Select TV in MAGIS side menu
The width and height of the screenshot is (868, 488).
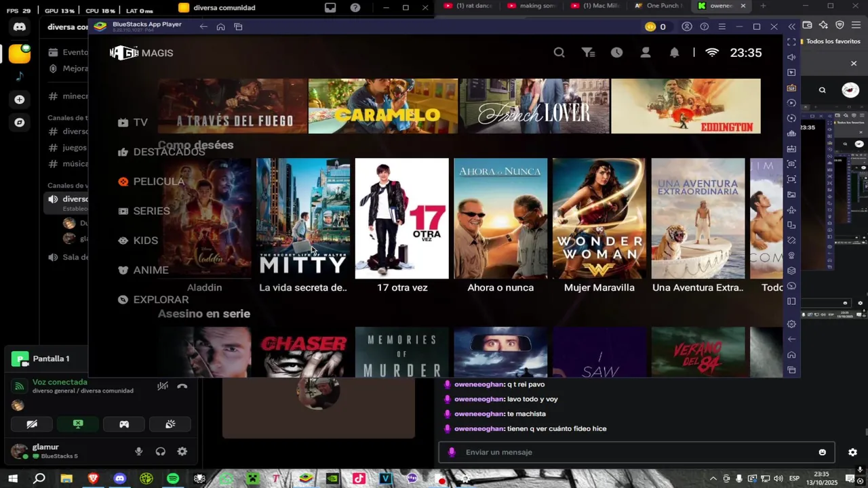click(133, 123)
